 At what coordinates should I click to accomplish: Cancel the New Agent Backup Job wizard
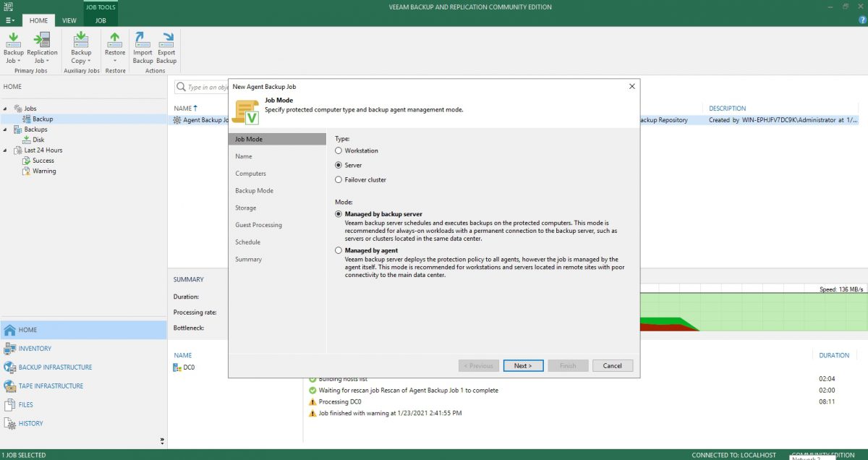coord(612,365)
